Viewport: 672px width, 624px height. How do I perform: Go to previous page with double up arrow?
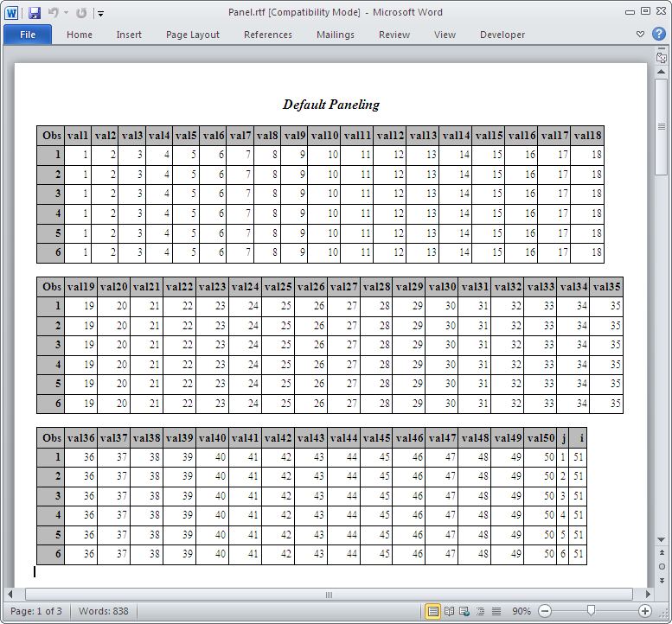pos(662,553)
